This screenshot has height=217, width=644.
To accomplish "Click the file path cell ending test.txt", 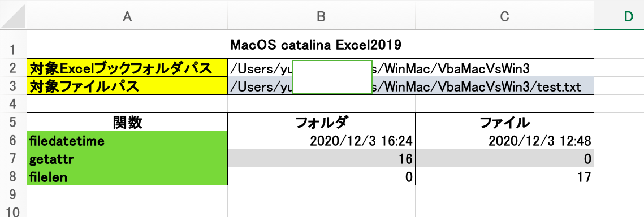I will click(x=410, y=86).
